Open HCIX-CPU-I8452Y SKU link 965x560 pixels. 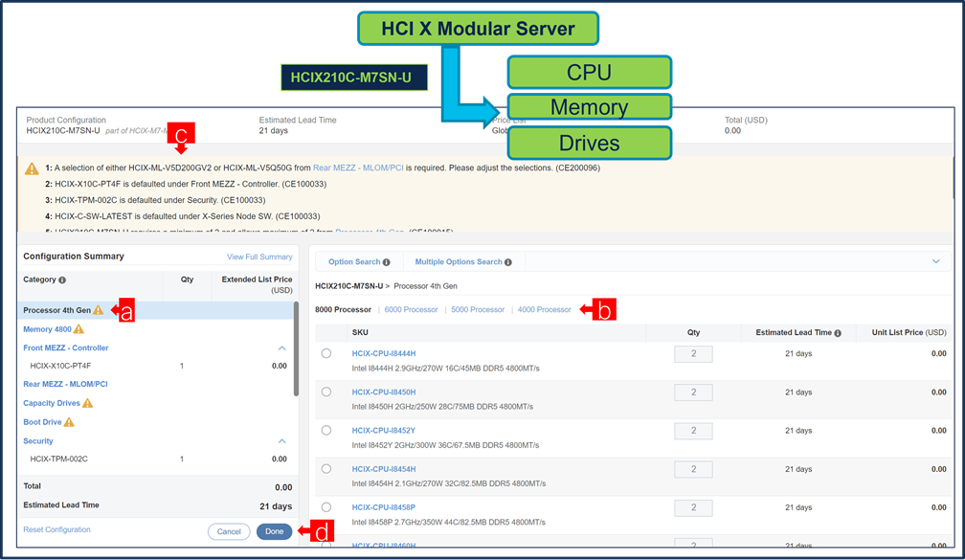[383, 431]
